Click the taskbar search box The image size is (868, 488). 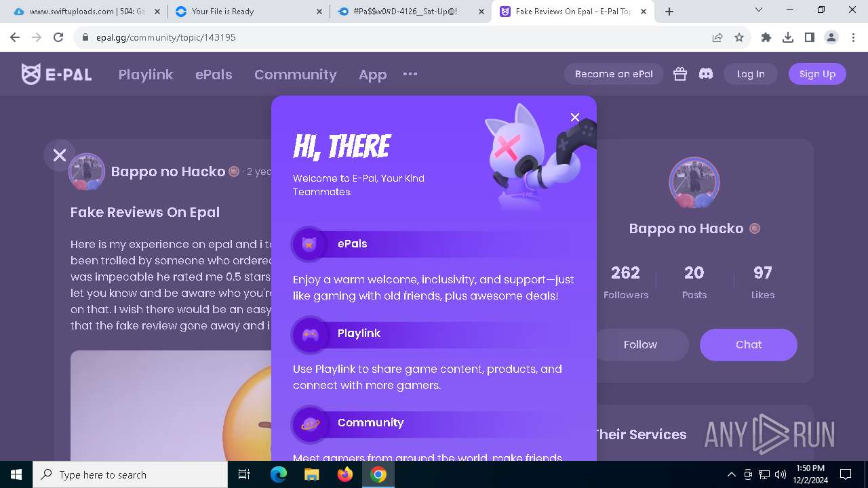[x=130, y=474]
